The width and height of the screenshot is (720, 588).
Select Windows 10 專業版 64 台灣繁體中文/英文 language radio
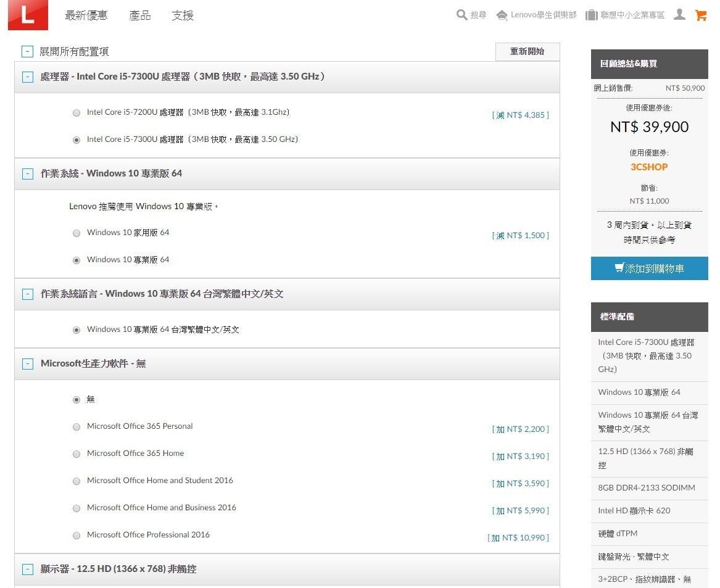click(x=77, y=330)
